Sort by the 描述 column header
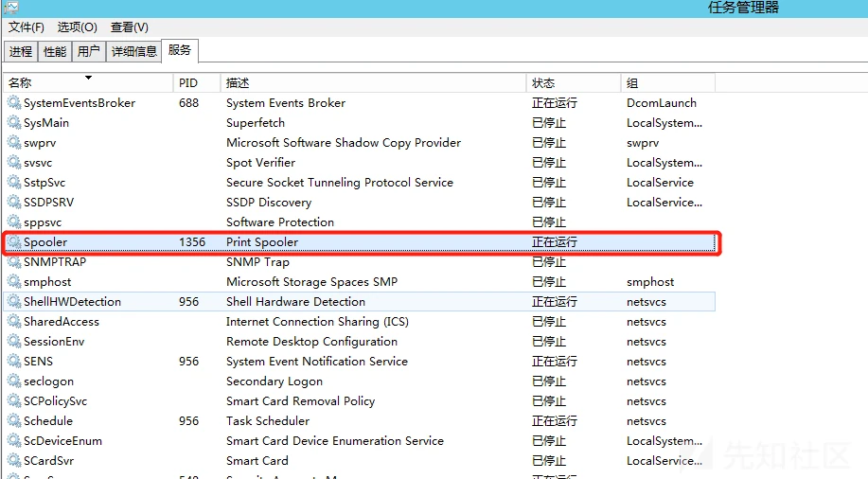The height and width of the screenshot is (479, 868). click(373, 82)
